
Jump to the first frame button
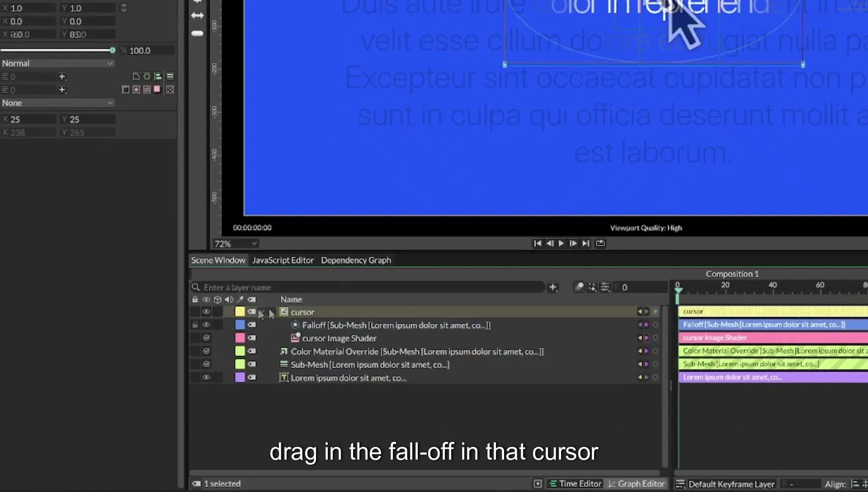(537, 243)
